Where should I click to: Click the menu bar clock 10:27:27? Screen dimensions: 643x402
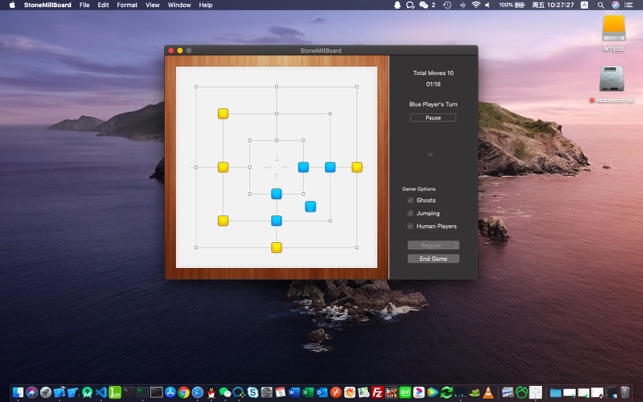pos(553,5)
